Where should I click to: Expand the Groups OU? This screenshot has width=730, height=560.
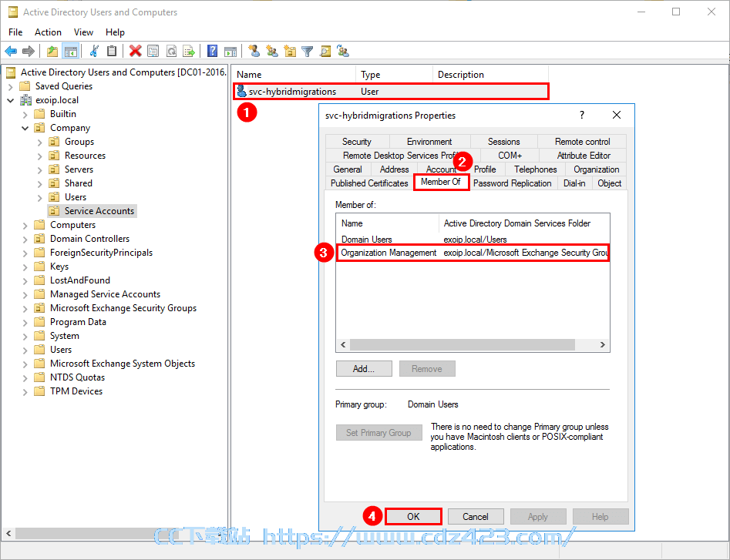39,143
